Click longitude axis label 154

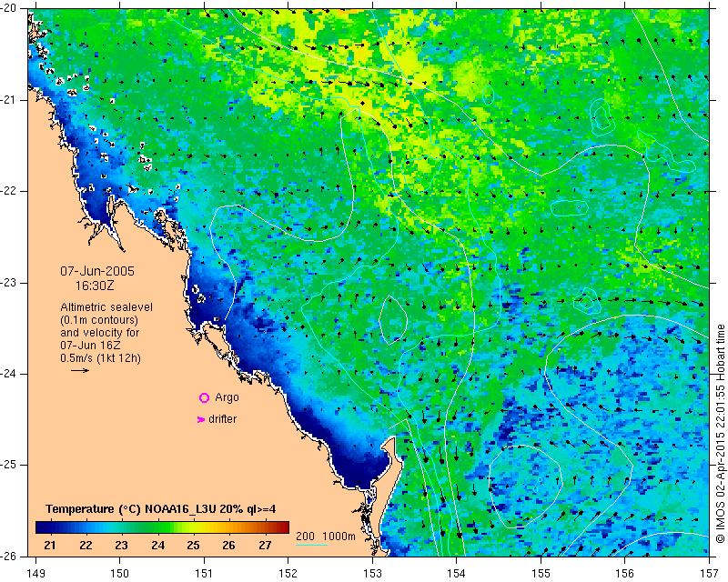[457, 573]
